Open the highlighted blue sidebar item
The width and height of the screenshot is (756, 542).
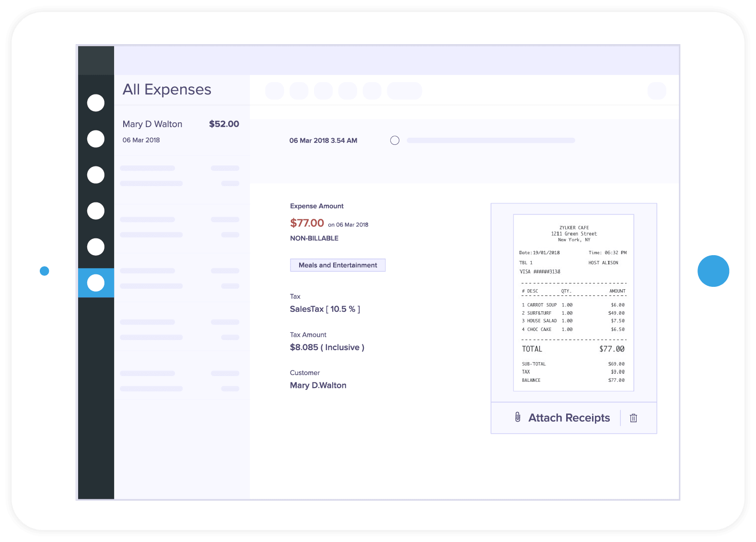click(x=96, y=283)
